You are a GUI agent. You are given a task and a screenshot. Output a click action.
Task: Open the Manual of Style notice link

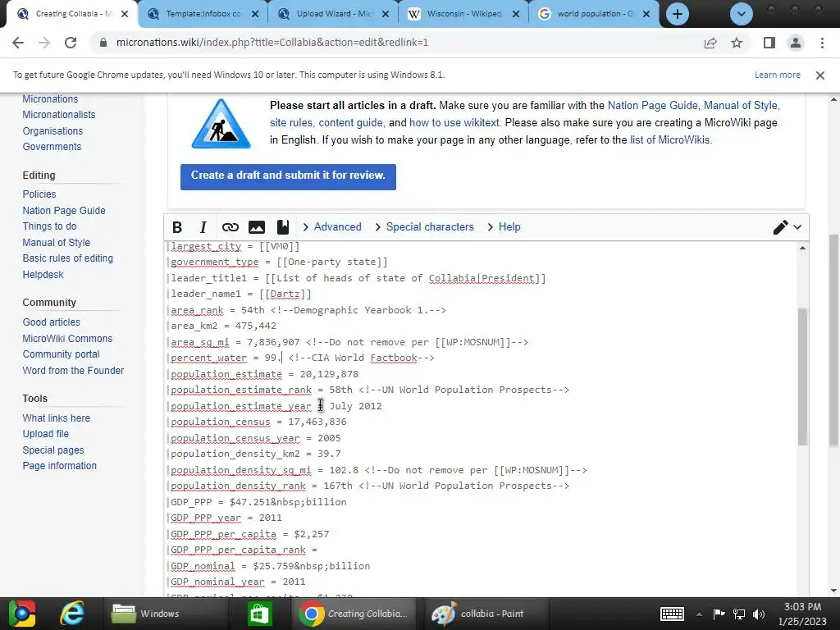tap(741, 106)
